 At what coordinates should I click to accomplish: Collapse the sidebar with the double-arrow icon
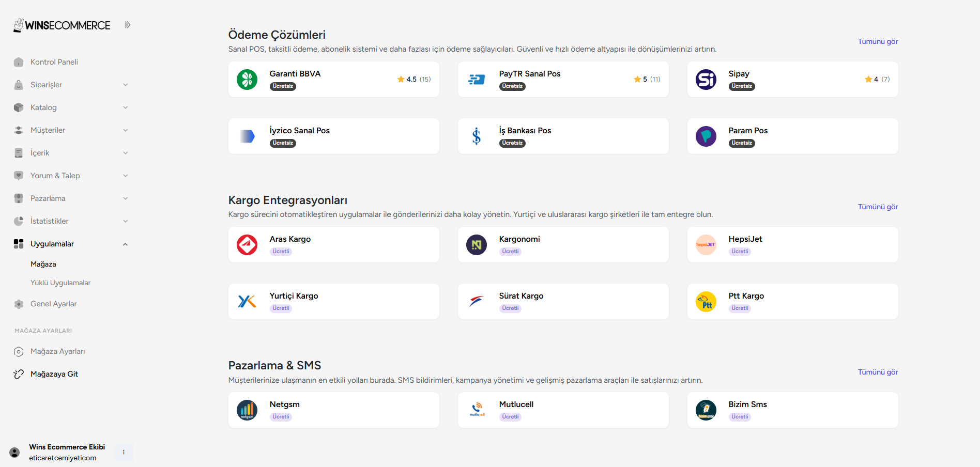(127, 25)
